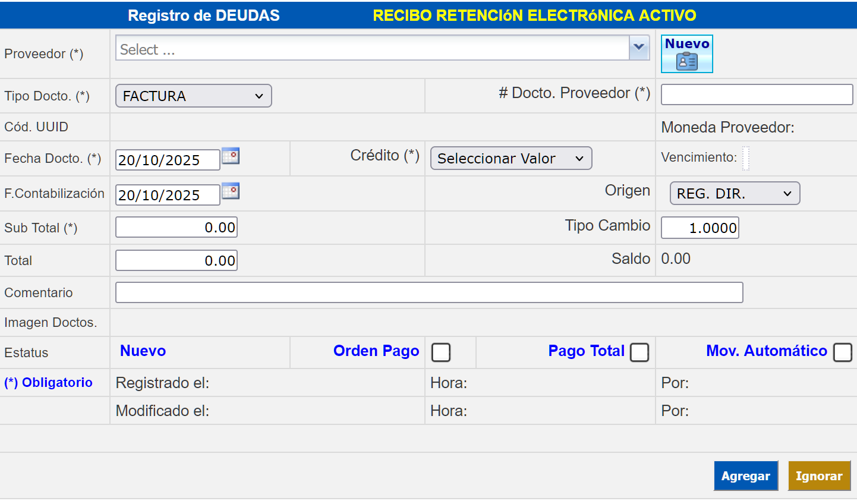Expand the Proveedor select dropdown arrow
This screenshot has width=857, height=504.
click(639, 48)
